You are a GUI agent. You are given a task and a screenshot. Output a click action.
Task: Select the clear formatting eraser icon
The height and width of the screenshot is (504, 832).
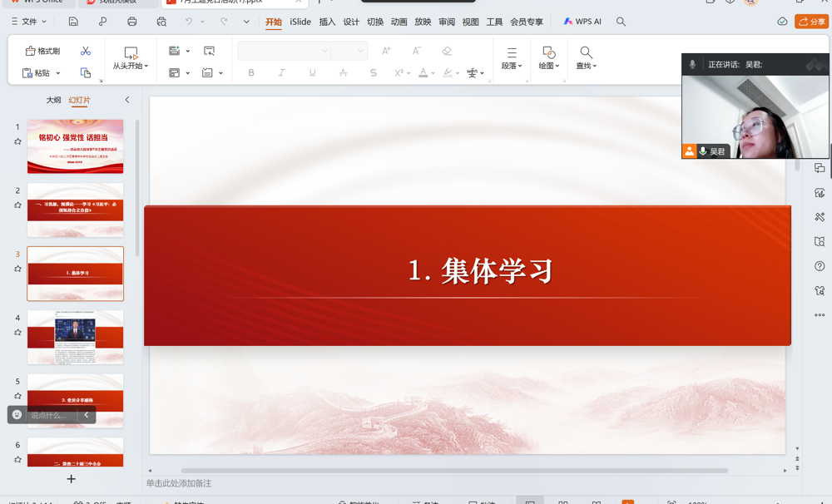(x=447, y=51)
